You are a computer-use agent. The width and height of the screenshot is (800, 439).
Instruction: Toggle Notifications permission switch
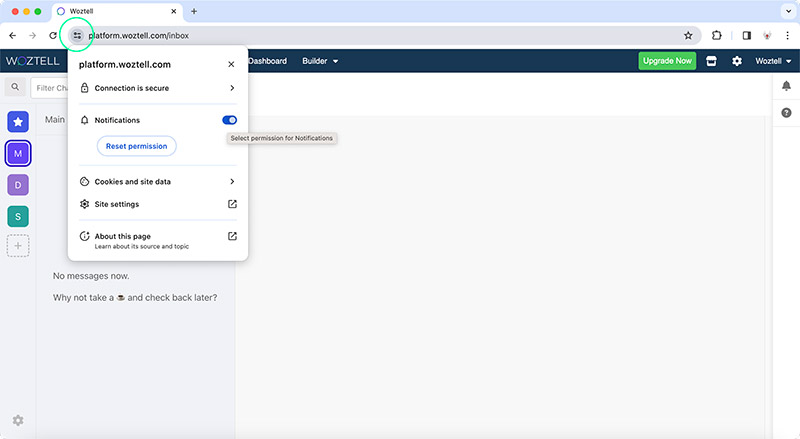[230, 120]
